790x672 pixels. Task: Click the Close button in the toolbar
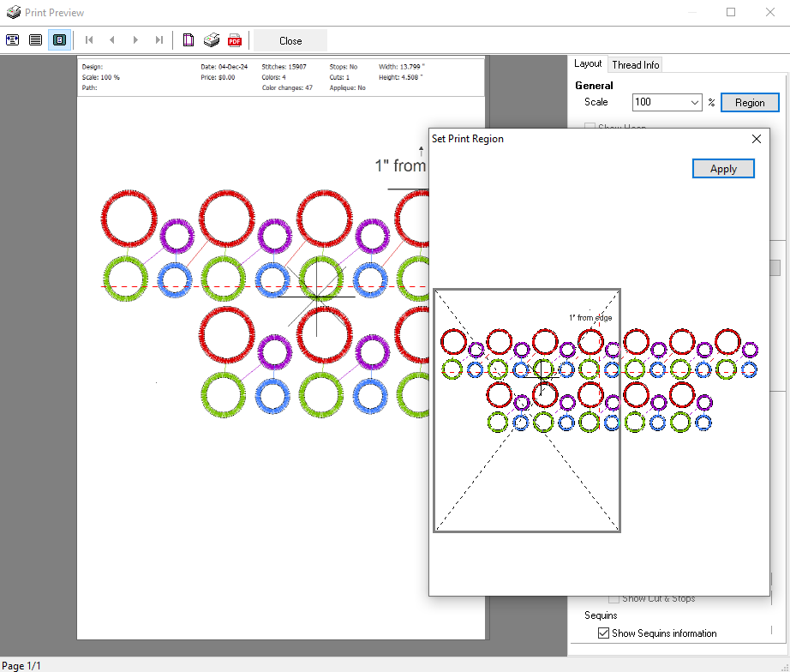pyautogui.click(x=290, y=40)
